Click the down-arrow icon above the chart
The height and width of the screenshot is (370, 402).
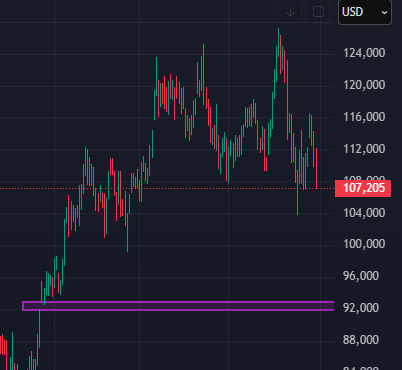point(290,12)
